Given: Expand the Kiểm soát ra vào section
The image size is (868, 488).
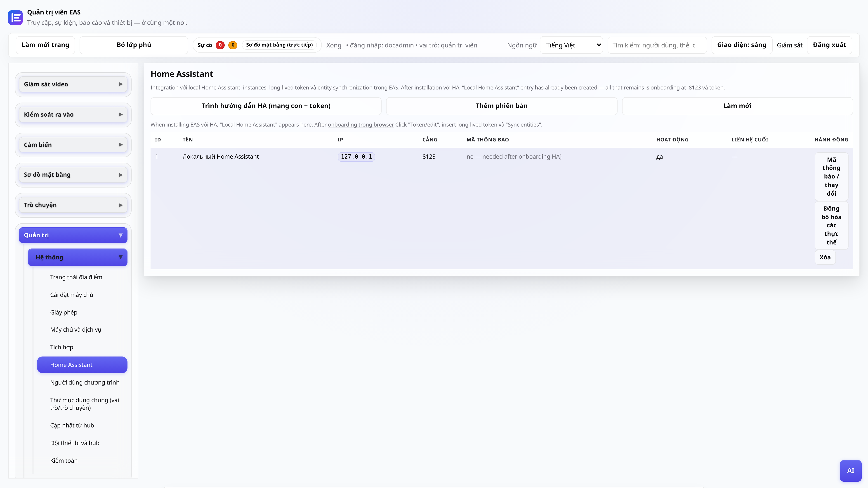Looking at the screenshot, I should pyautogui.click(x=73, y=115).
